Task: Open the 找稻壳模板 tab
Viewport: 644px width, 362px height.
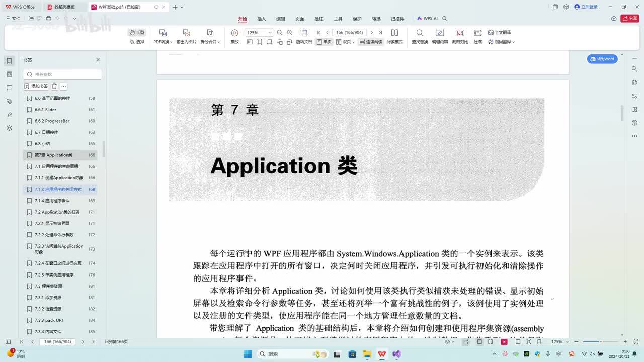Action: (64, 7)
